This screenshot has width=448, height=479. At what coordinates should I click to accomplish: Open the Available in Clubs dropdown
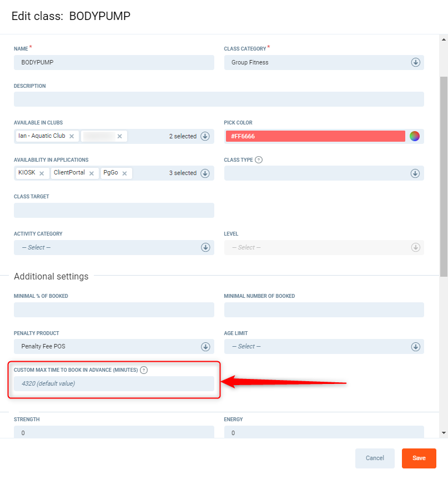click(x=205, y=136)
